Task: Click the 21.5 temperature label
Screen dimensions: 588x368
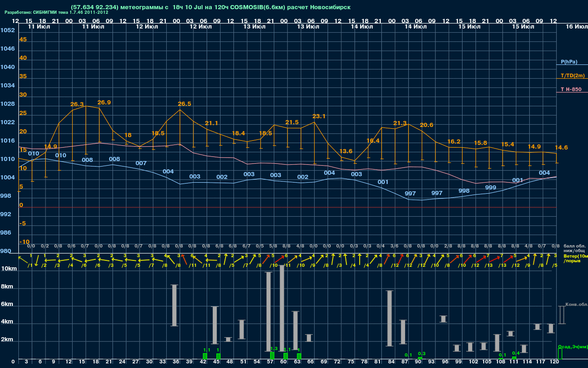Action: pyautogui.click(x=292, y=122)
